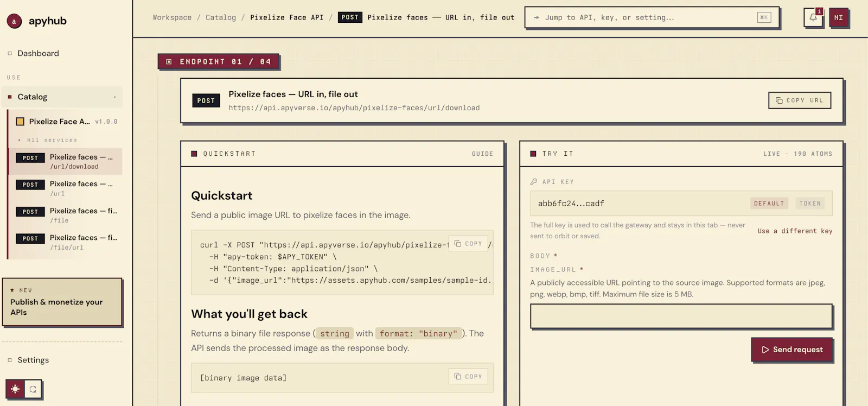Click the endpoint URL text
The height and width of the screenshot is (406, 868).
354,108
